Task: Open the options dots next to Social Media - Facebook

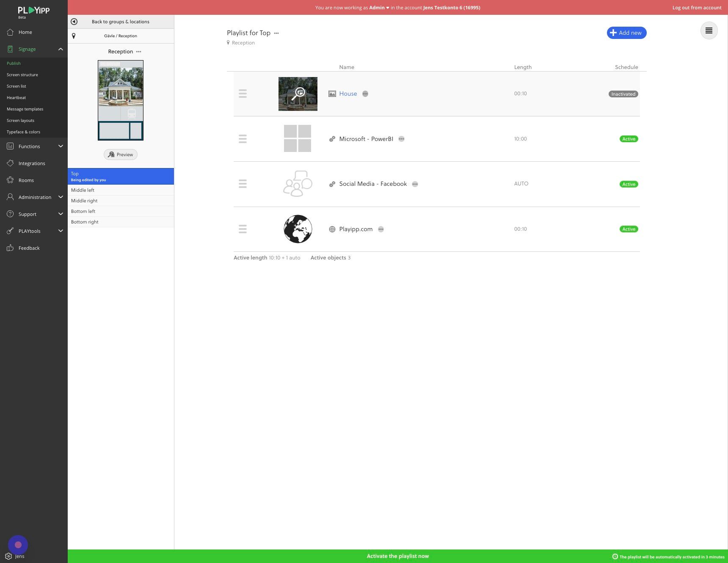Action: click(415, 184)
